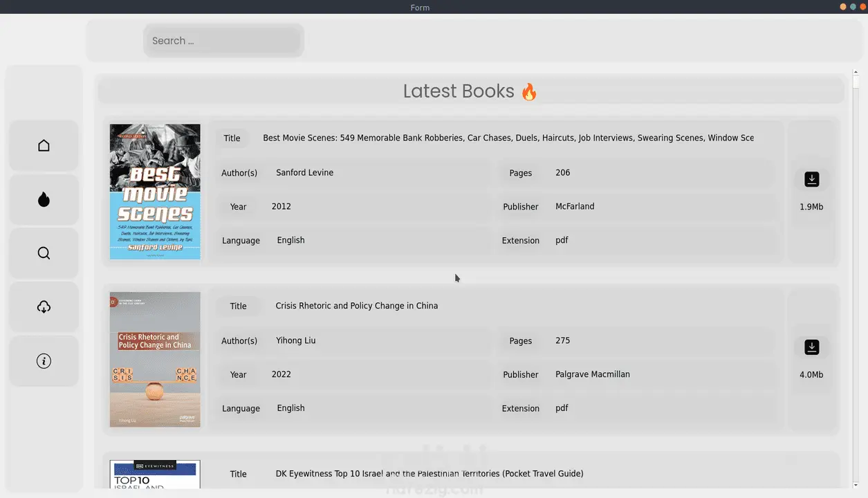868x498 pixels.
Task: Open the flame trending sidebar icon
Action: 44,200
